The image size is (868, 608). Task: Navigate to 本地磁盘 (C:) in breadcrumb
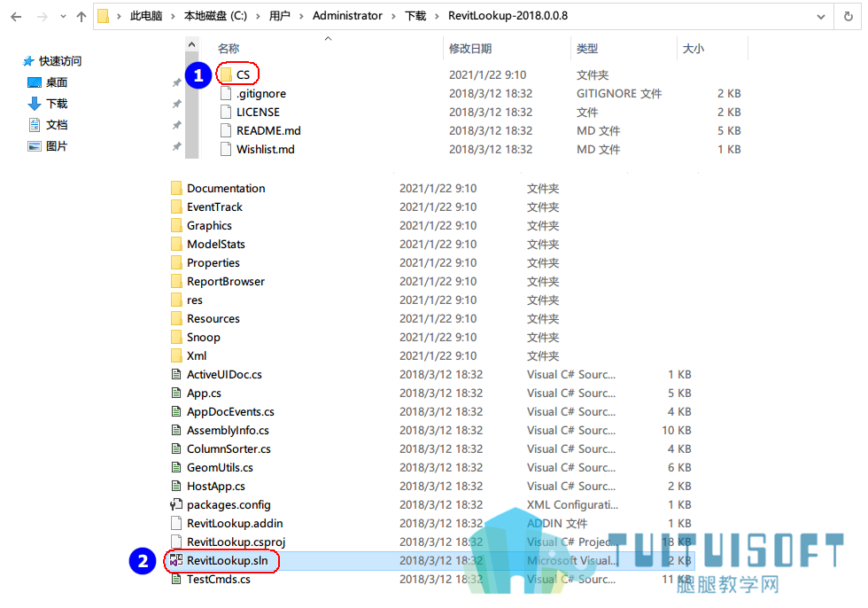point(215,16)
